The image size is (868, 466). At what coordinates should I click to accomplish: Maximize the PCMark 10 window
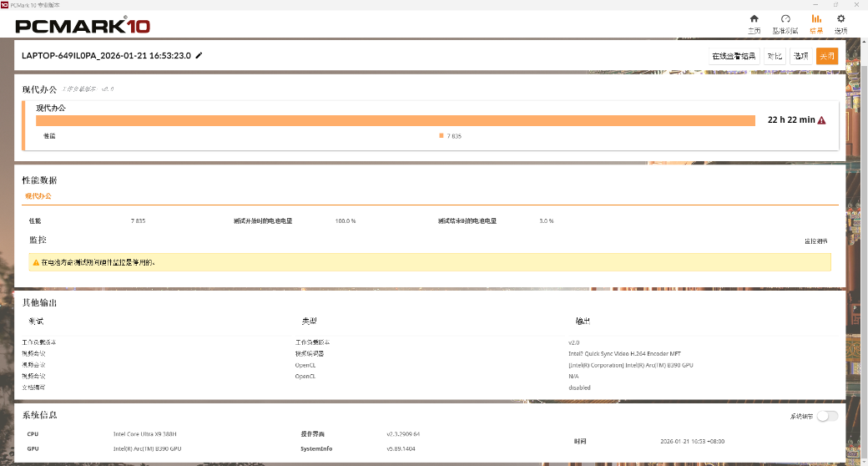click(835, 4)
